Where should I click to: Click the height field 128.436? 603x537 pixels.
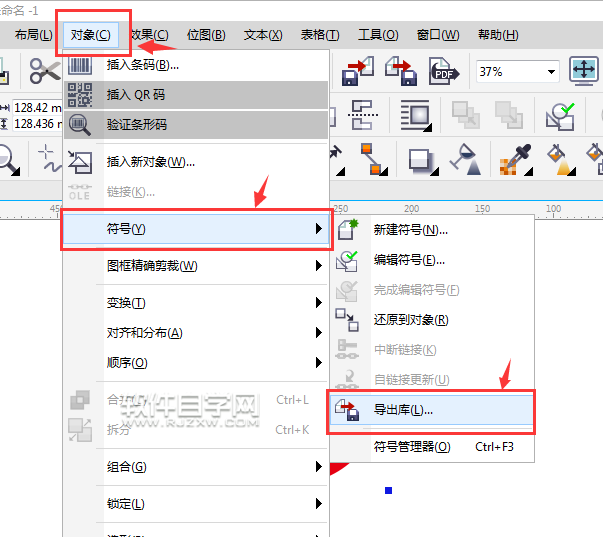(38, 124)
